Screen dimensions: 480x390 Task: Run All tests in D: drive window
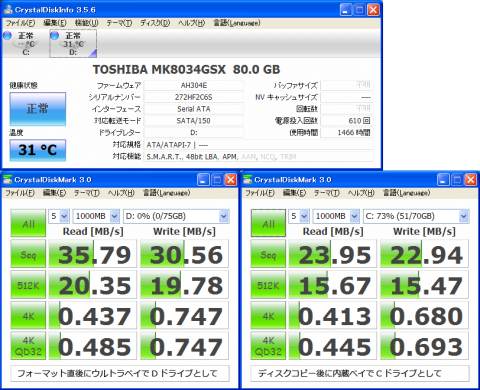coord(28,223)
